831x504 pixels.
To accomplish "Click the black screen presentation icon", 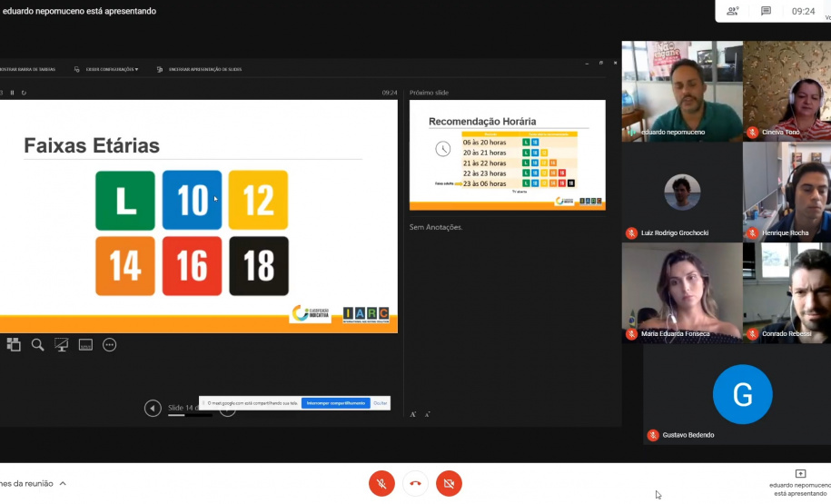I will pyautogui.click(x=62, y=344).
